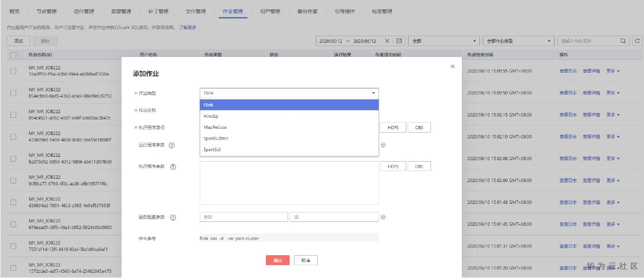Close the 添加作业 dialog with X

pos(452,66)
